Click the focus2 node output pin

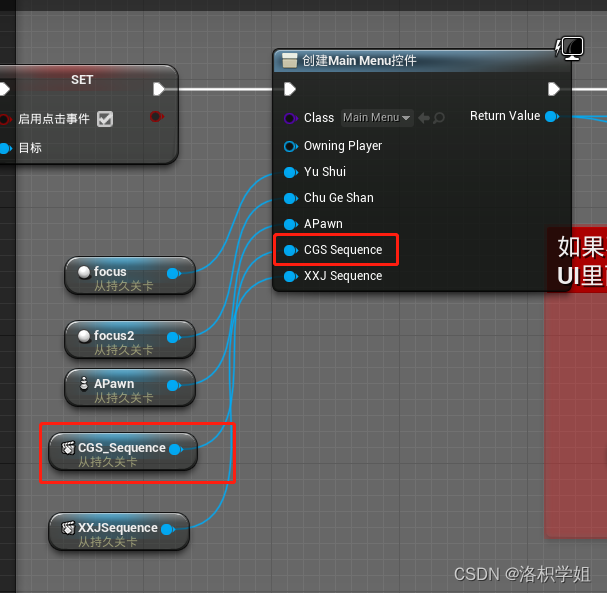click(174, 338)
